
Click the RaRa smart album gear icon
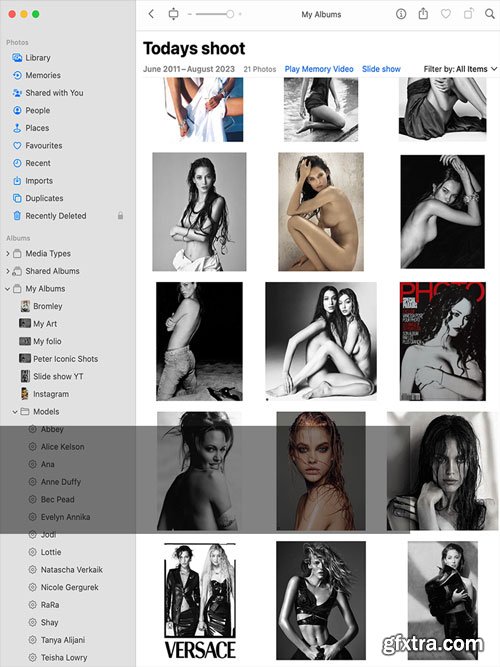coord(32,604)
